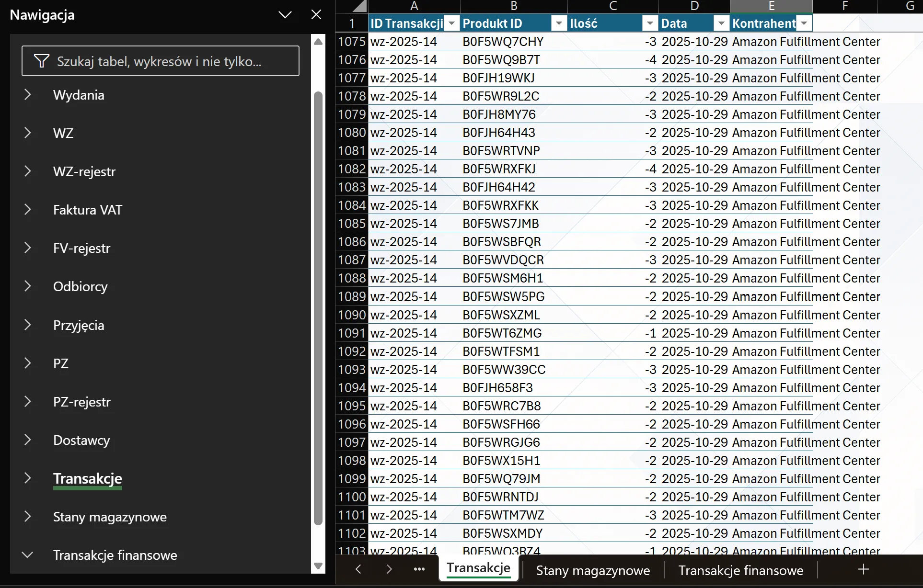Open hidden sheets list with ellipsis
Image resolution: width=923 pixels, height=588 pixels.
[419, 569]
